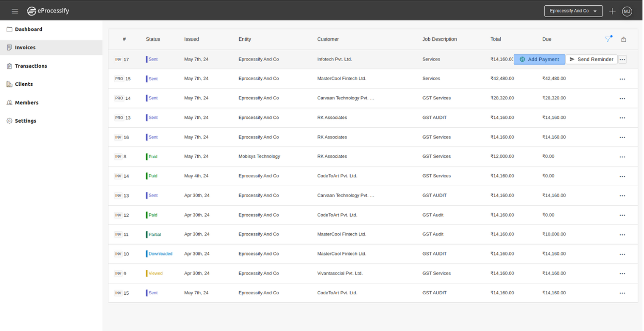Open three-dot menu for INV 8 row
Image resolution: width=644 pixels, height=331 pixels.
(x=622, y=157)
